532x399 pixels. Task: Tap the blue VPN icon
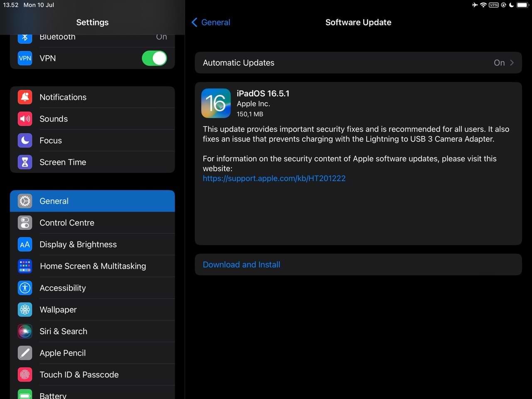coord(25,58)
